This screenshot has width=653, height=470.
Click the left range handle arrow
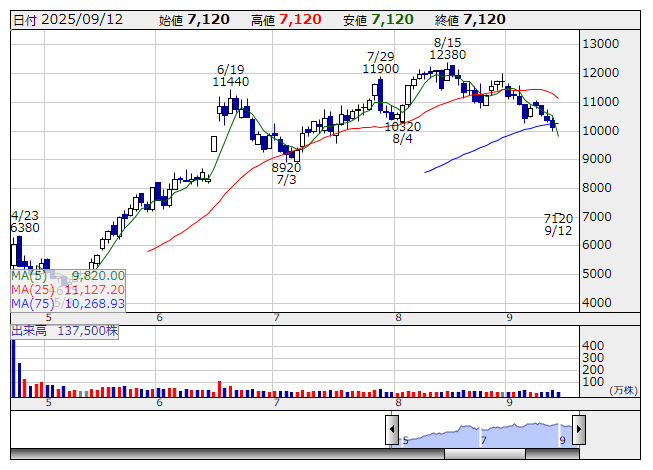pyautogui.click(x=392, y=430)
